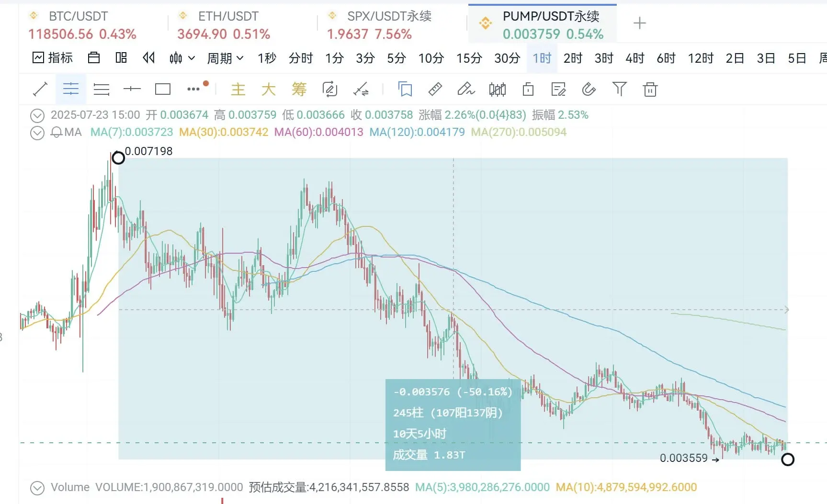Screen dimensions: 827x504
Task: Click the continuous drawing mode icon
Action: point(330,89)
